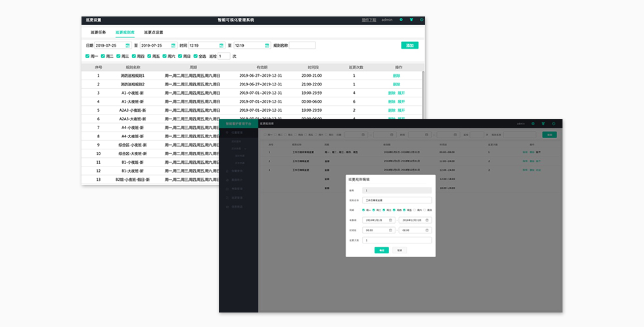Uncheck the 周一 checkbox in top filter row
This screenshot has width=644, height=327.
[87, 56]
